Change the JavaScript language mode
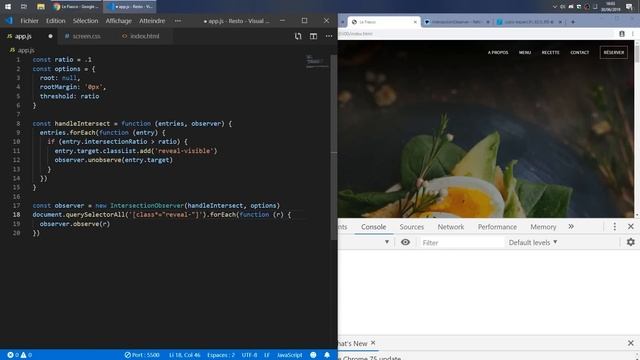 [289, 355]
